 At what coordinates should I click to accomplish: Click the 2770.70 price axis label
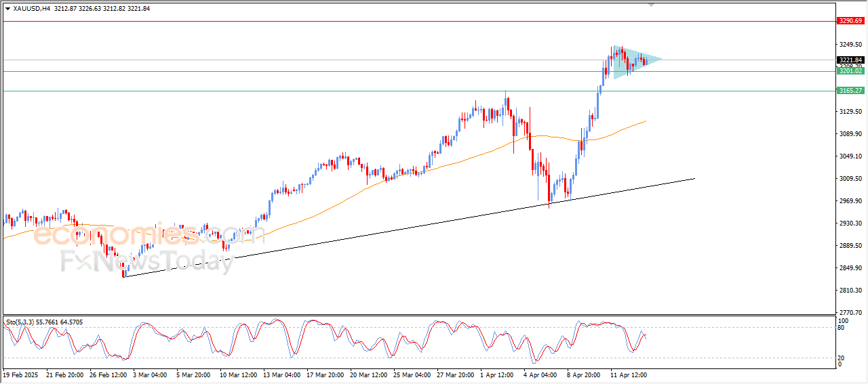click(850, 312)
